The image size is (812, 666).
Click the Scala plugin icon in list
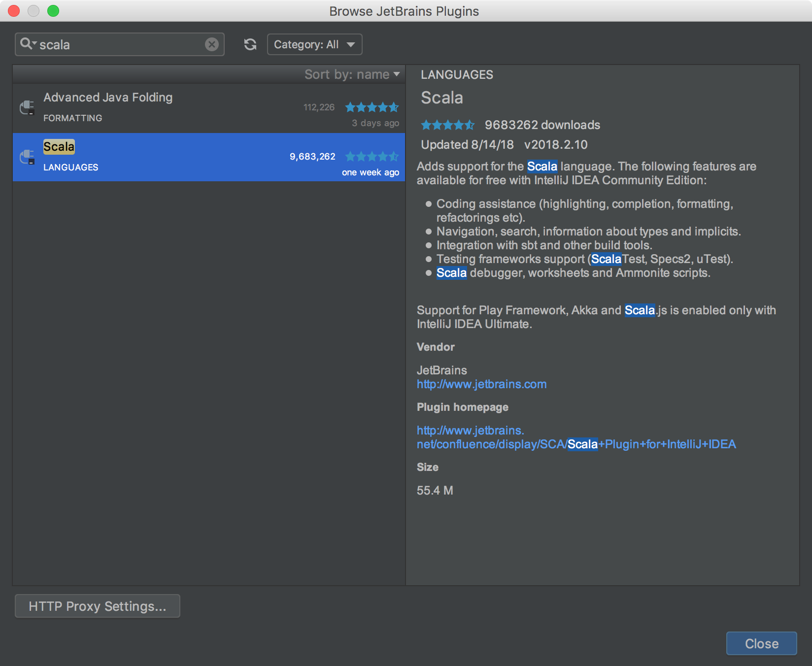27,157
